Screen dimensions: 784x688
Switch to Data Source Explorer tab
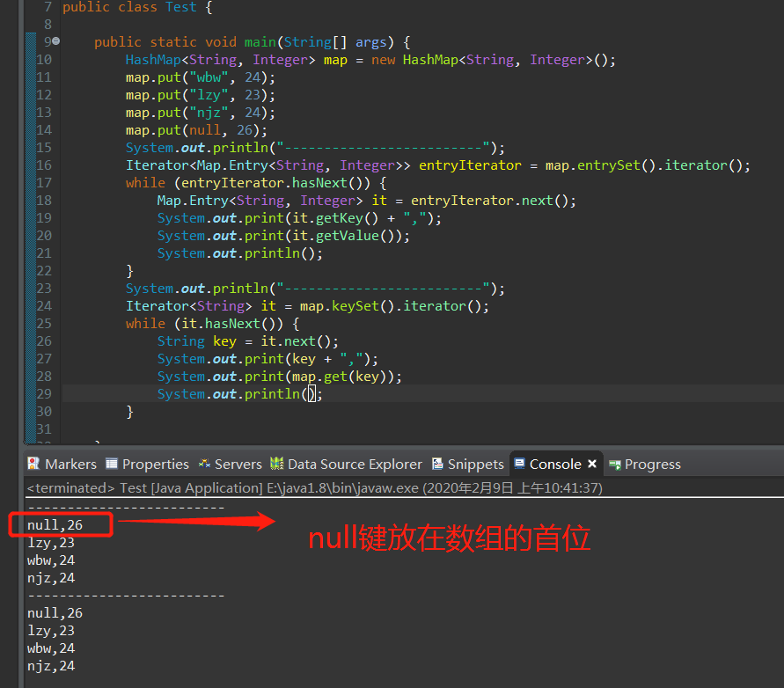pos(346,464)
